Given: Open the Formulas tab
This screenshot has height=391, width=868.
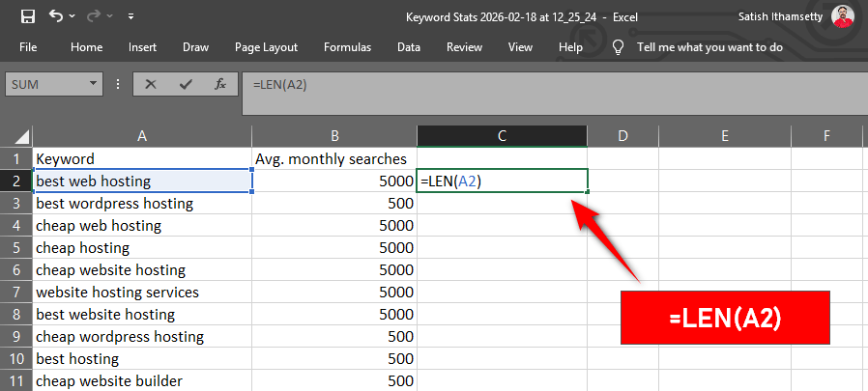Looking at the screenshot, I should tap(347, 47).
